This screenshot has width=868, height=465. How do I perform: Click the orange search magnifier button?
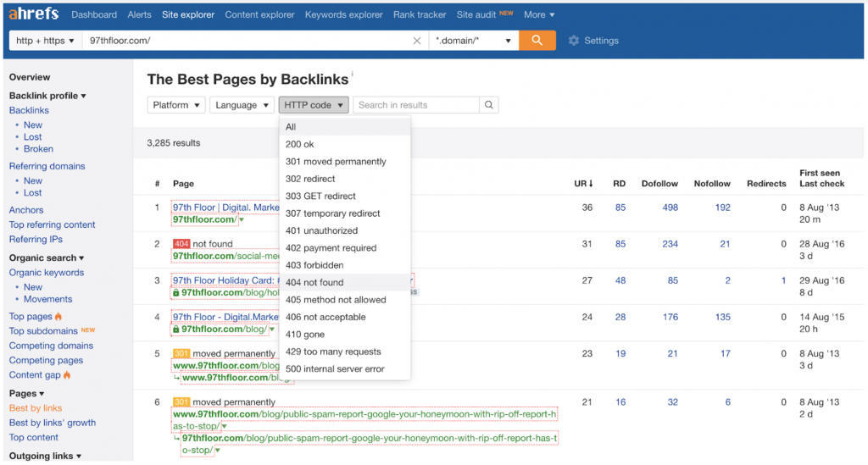click(x=537, y=41)
